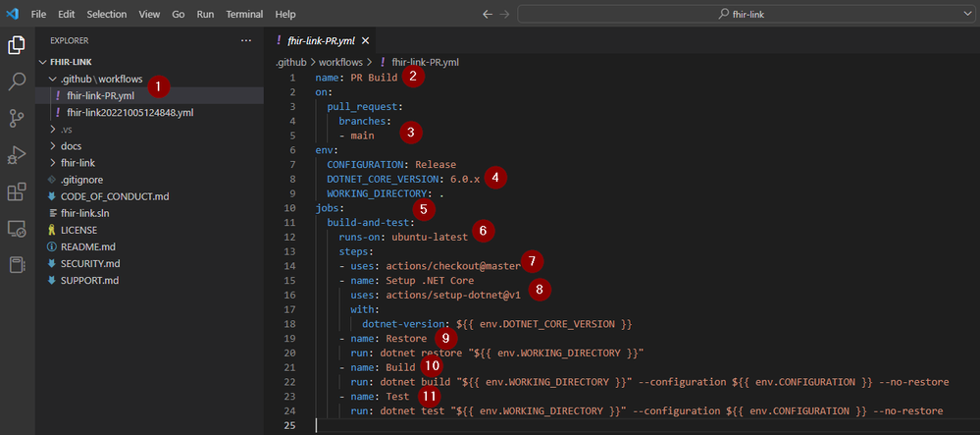Screen dimensions: 980x435
Task: Collapse the FHIR-LINK root folder
Action: coord(149,62)
